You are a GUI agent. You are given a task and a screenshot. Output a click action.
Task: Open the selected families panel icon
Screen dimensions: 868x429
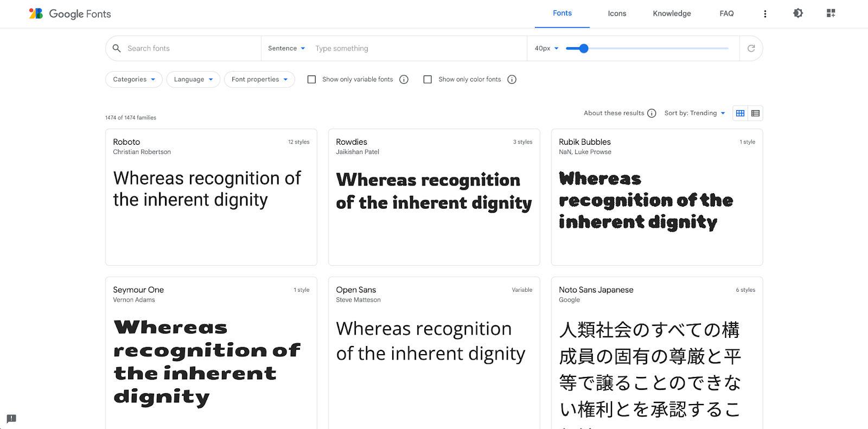coord(831,13)
